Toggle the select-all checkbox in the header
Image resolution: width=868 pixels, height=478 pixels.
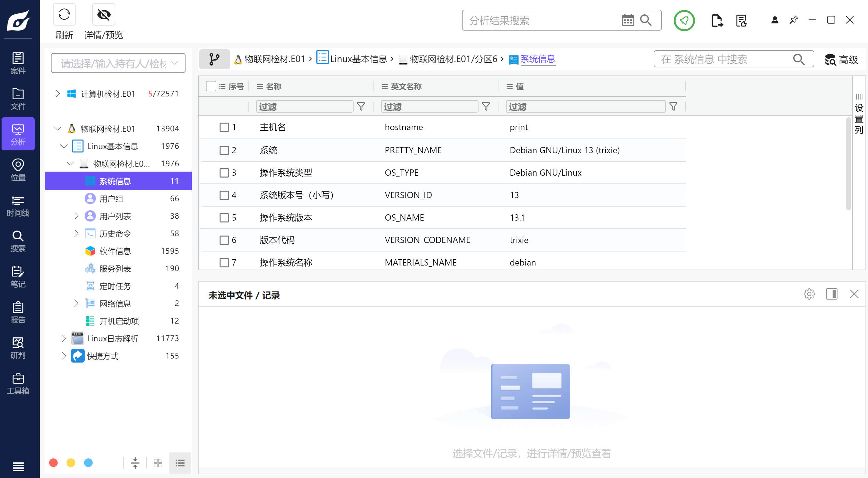[211, 86]
